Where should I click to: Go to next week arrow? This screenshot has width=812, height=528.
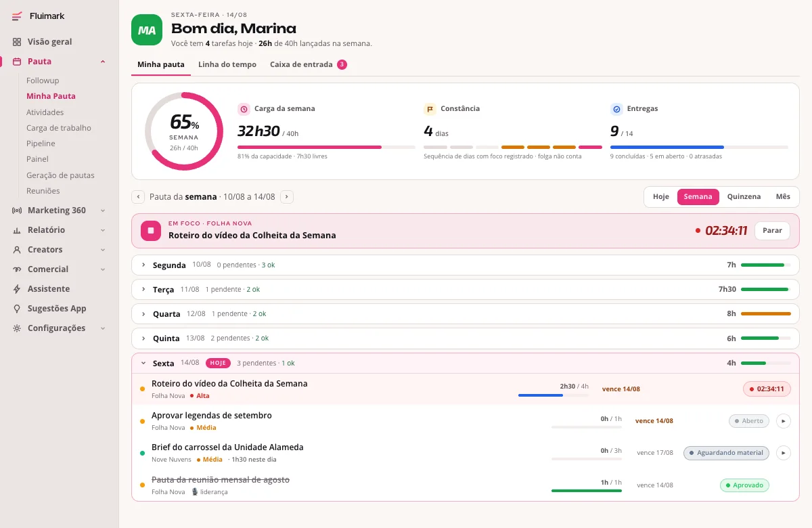click(287, 197)
